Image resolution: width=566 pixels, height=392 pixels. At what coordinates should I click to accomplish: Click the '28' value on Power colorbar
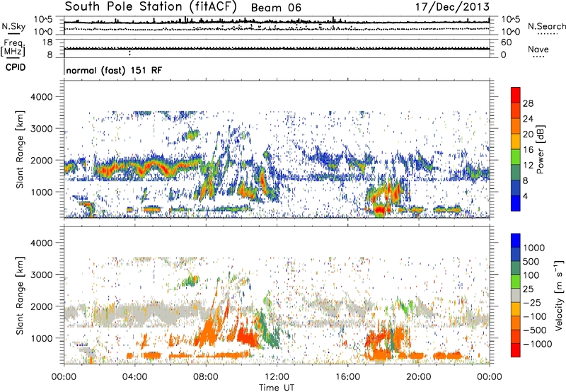point(528,103)
